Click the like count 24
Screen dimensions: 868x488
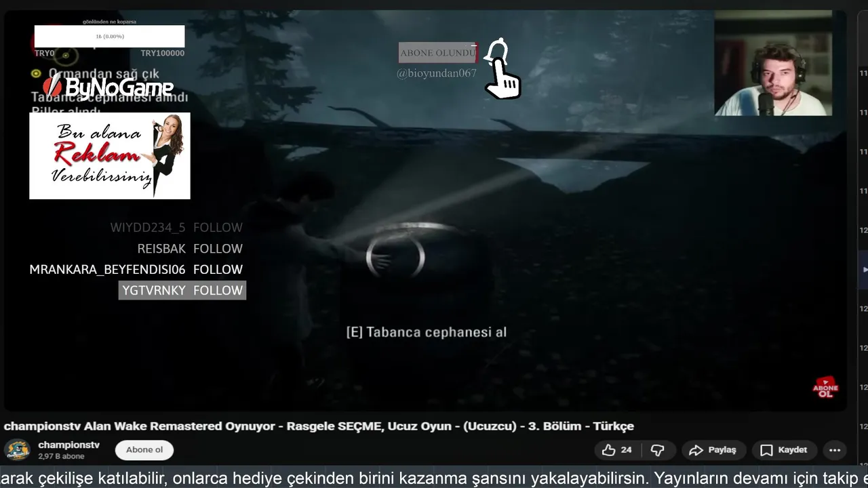click(626, 450)
